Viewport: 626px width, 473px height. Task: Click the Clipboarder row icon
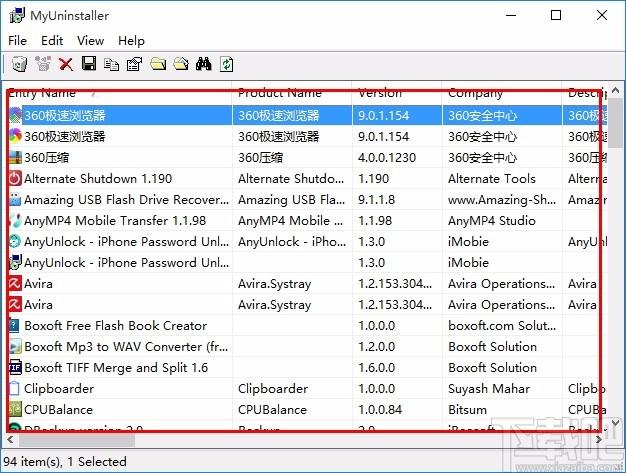(x=15, y=388)
